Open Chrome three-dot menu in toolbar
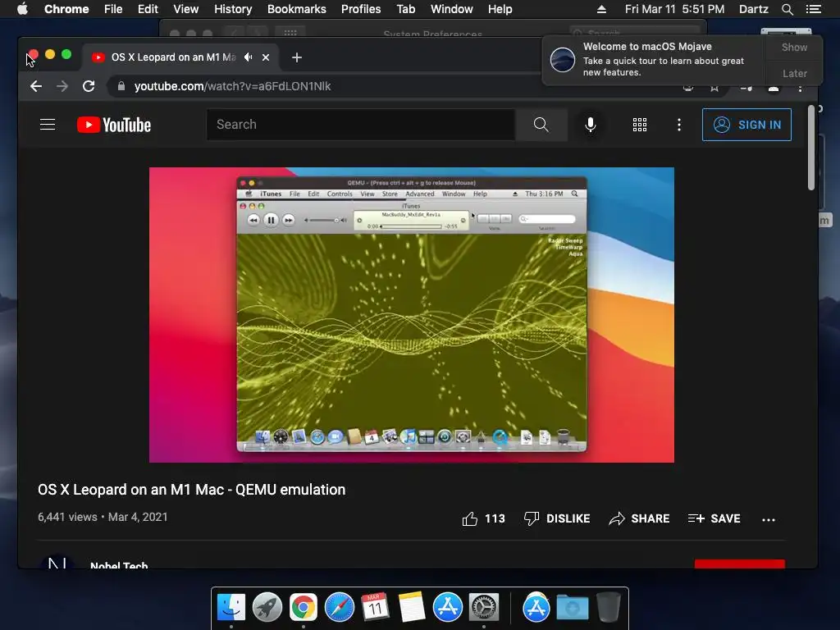This screenshot has height=630, width=840. pyautogui.click(x=801, y=87)
